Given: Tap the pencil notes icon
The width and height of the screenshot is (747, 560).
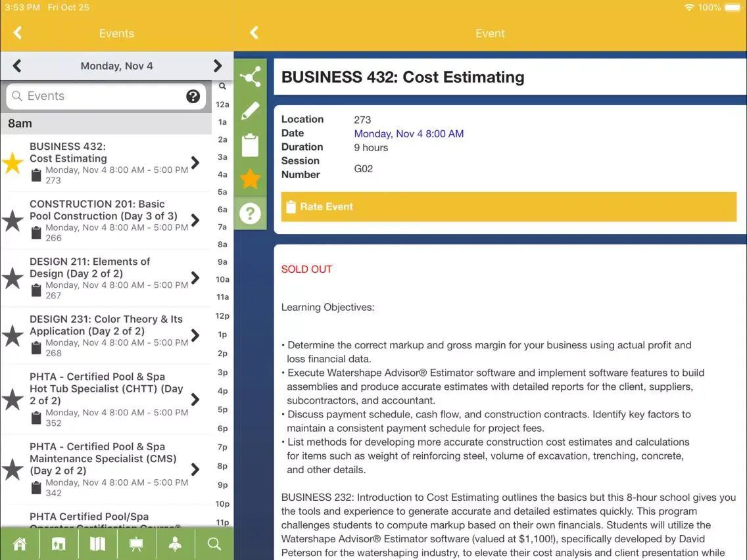Looking at the screenshot, I should (251, 110).
